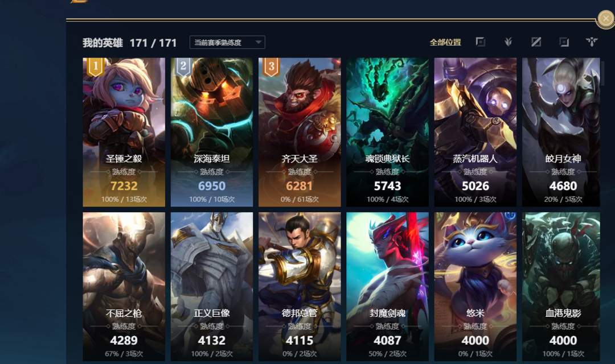Click the rank 3 badge on 齐天大圣
The width and height of the screenshot is (615, 364).
point(271,67)
